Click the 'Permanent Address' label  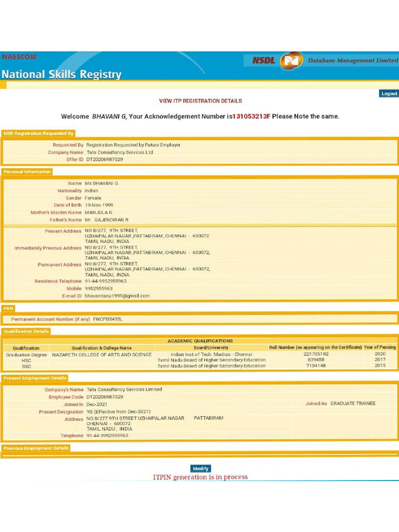pyautogui.click(x=59, y=264)
